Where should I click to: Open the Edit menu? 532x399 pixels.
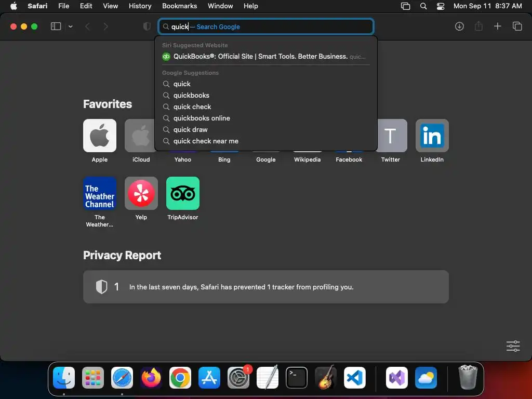(86, 6)
